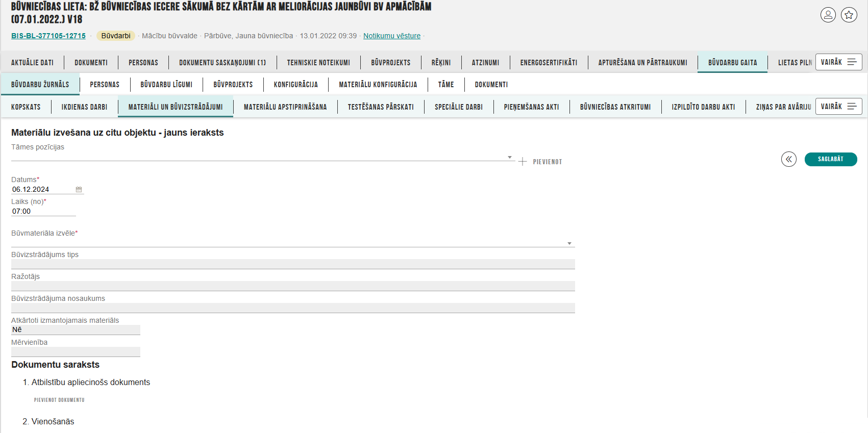This screenshot has height=433, width=868.
Task: Expand the Būvmateriāla izvēle dropdown
Action: (x=569, y=243)
